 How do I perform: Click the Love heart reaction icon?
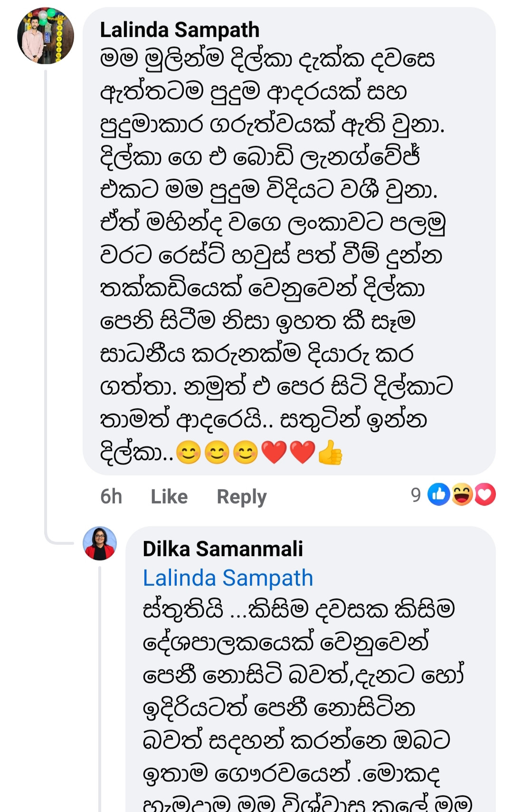point(485,494)
